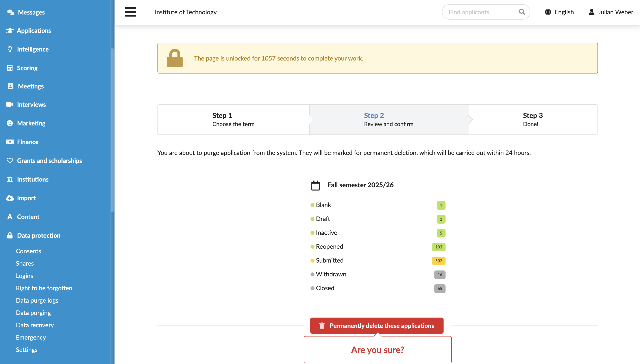Collapse the Data protection section
The height and width of the screenshot is (364, 640).
point(39,235)
